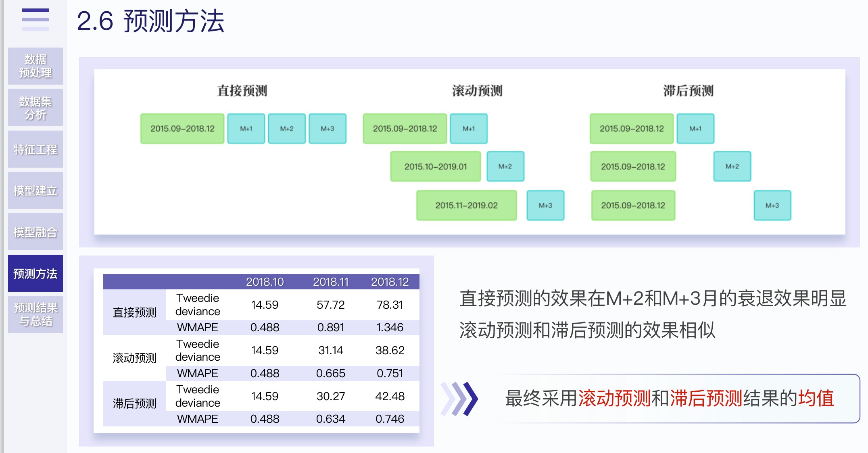
Task: Click M+2 box in 滚动预测 diagram
Action: pos(505,166)
